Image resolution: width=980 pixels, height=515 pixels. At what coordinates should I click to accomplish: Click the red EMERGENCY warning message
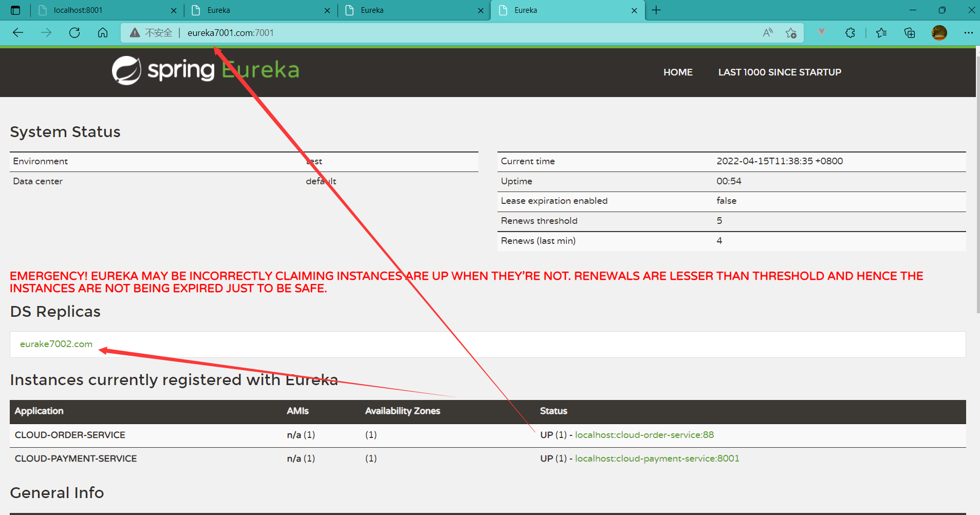(x=467, y=282)
